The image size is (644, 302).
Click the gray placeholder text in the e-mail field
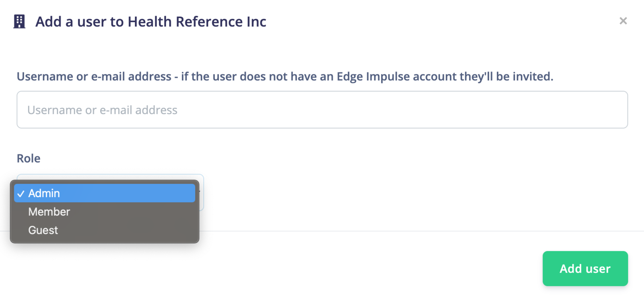102,110
